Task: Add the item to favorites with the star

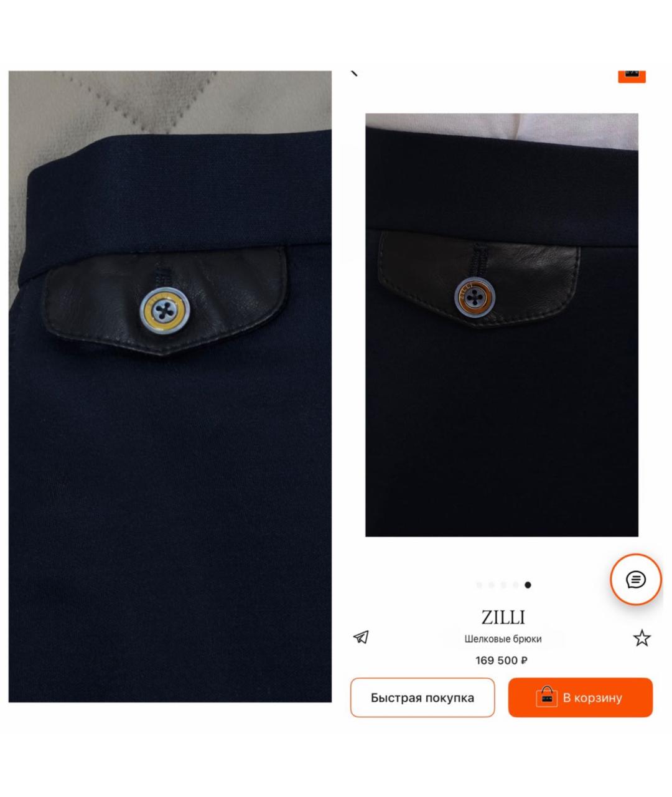Action: (x=642, y=638)
